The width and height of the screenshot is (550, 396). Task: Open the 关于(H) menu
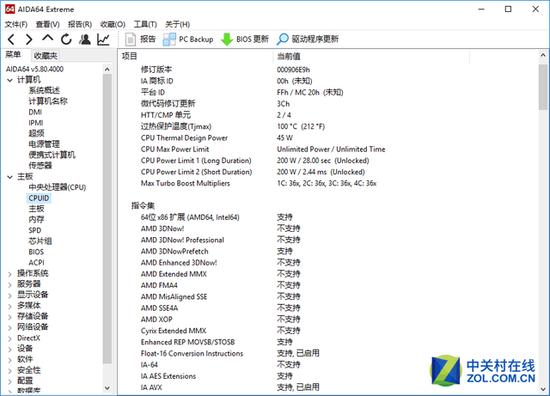tap(177, 24)
